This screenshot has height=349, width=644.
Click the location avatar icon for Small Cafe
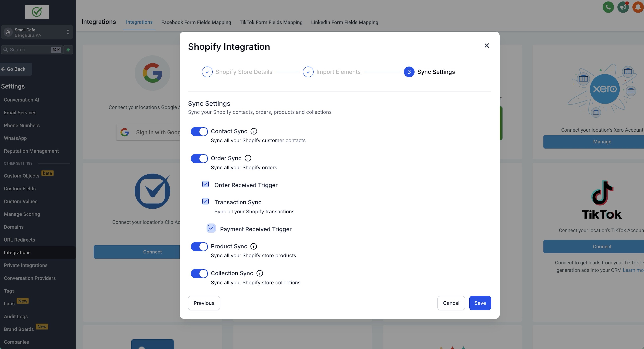click(8, 32)
